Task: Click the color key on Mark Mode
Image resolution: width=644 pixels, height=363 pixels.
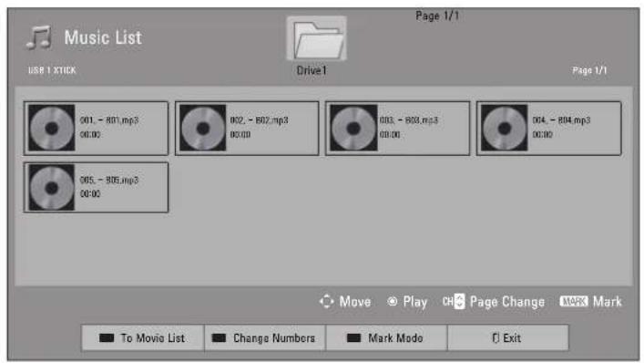Action: [354, 338]
